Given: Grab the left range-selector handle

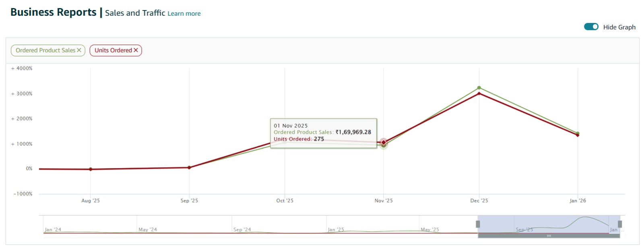Looking at the screenshot, I should [x=478, y=224].
